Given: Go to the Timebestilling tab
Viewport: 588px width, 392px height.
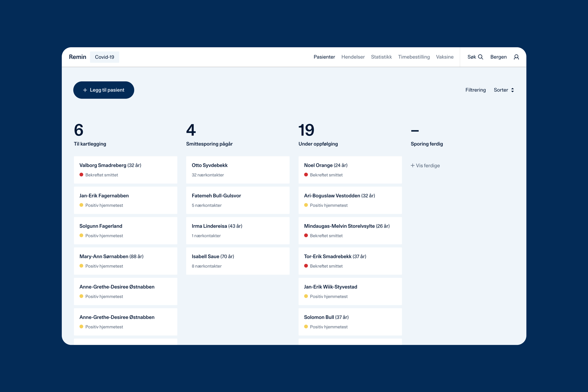Looking at the screenshot, I should point(414,57).
